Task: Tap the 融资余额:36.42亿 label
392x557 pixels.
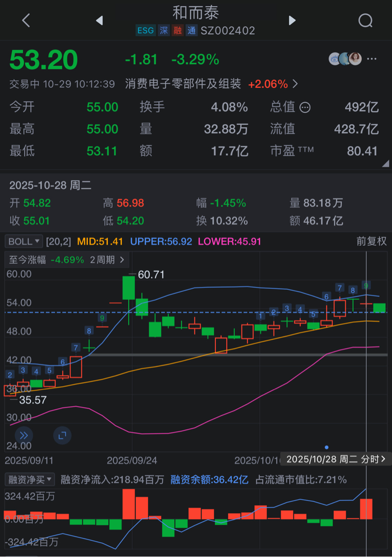Action: tap(209, 480)
